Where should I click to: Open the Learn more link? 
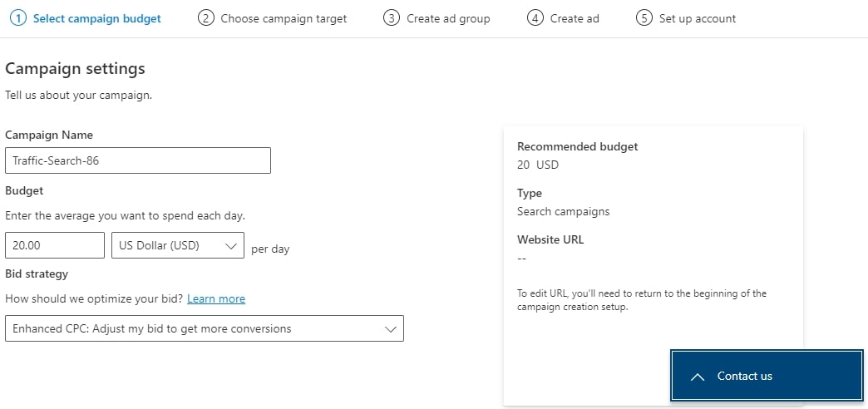[x=216, y=299]
